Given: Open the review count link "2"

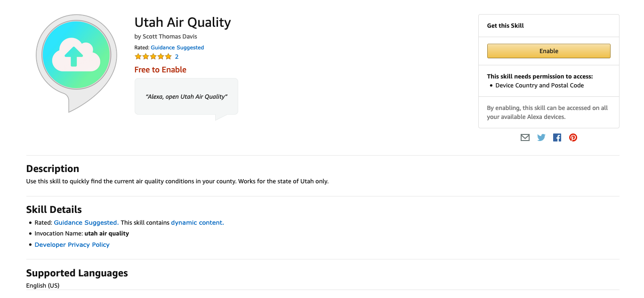Looking at the screenshot, I should coord(177,57).
